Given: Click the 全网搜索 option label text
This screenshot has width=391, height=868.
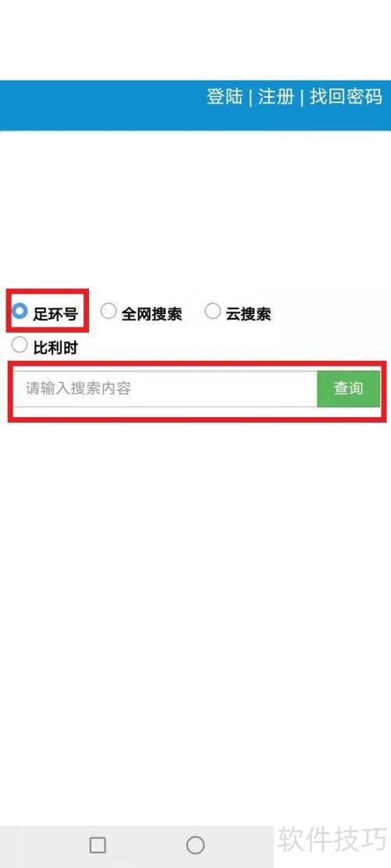Looking at the screenshot, I should click(152, 314).
